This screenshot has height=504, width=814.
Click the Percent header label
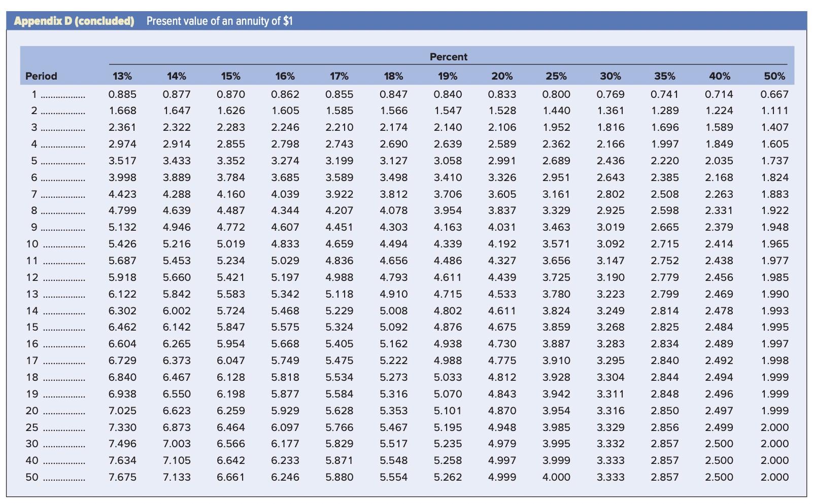pyautogui.click(x=449, y=57)
